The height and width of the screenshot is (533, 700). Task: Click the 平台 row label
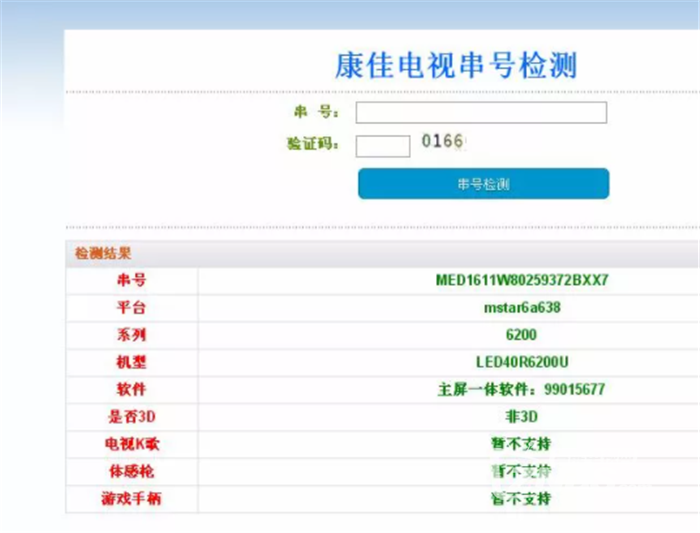[x=131, y=308]
